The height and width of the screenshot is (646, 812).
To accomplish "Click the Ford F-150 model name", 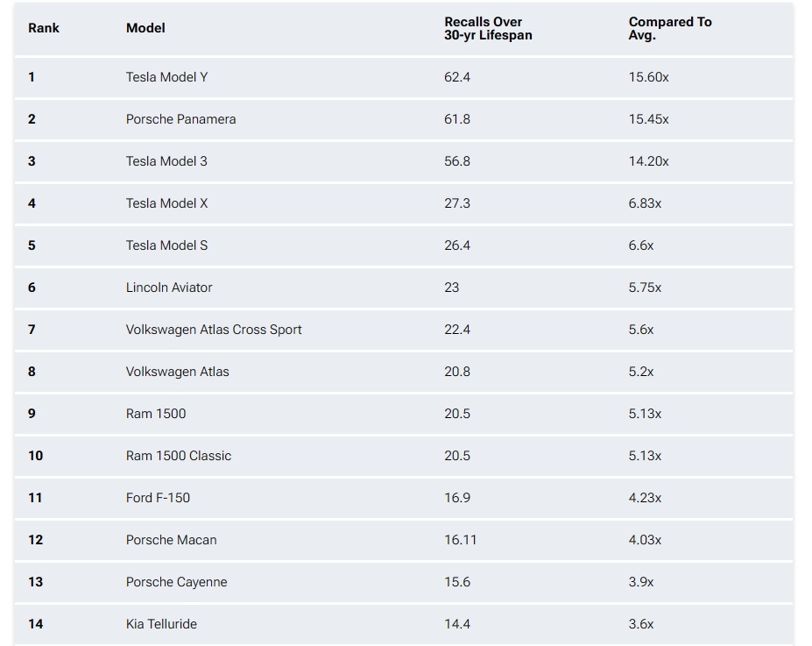I will point(158,498).
